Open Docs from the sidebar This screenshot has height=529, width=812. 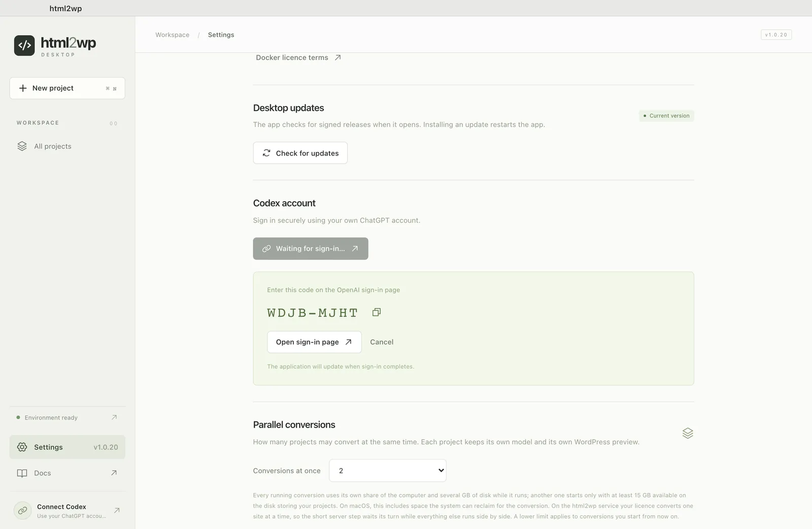pos(67,473)
